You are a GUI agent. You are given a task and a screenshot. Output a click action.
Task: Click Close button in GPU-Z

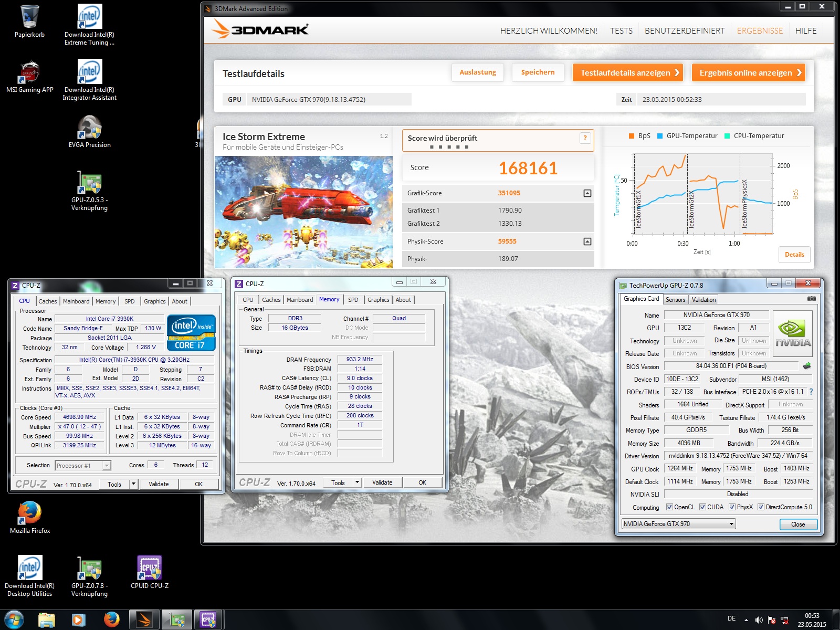798,524
